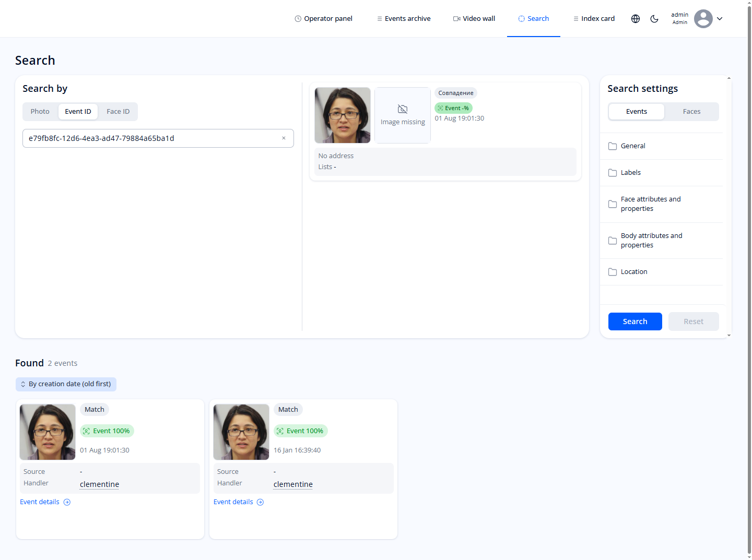Image resolution: width=752 pixels, height=560 pixels.
Task: Select the Events settings toggle
Action: point(636,111)
